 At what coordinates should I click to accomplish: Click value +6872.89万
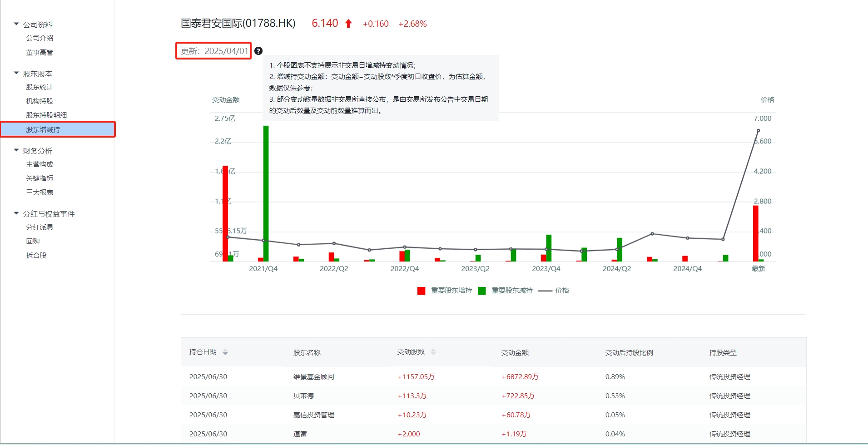click(520, 377)
